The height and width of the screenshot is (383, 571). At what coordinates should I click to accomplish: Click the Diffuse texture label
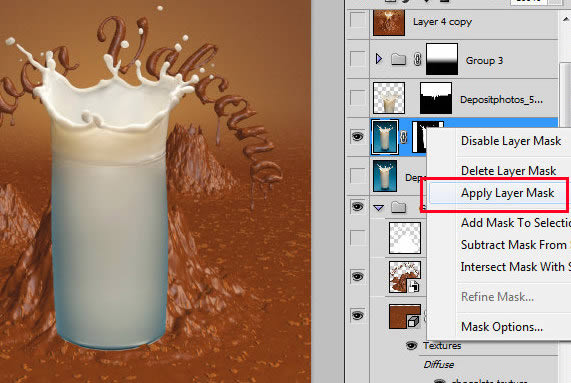click(438, 364)
